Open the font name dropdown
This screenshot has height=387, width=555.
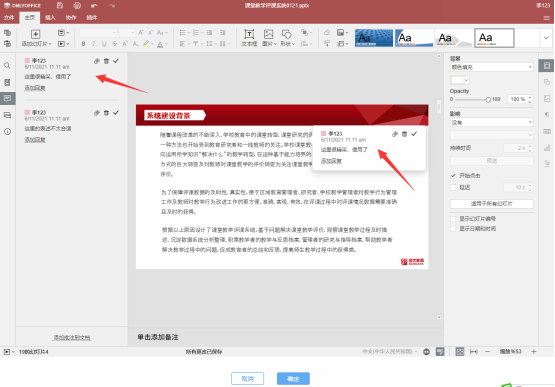point(98,33)
